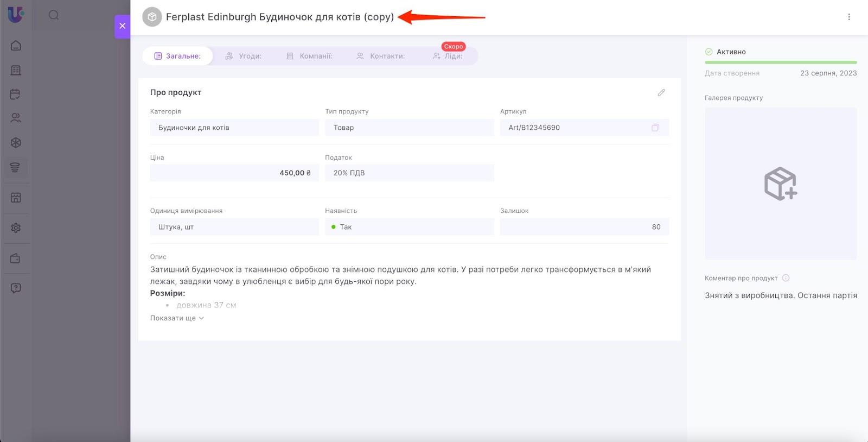
Task: Switch to the Угоди tab
Action: point(244,56)
